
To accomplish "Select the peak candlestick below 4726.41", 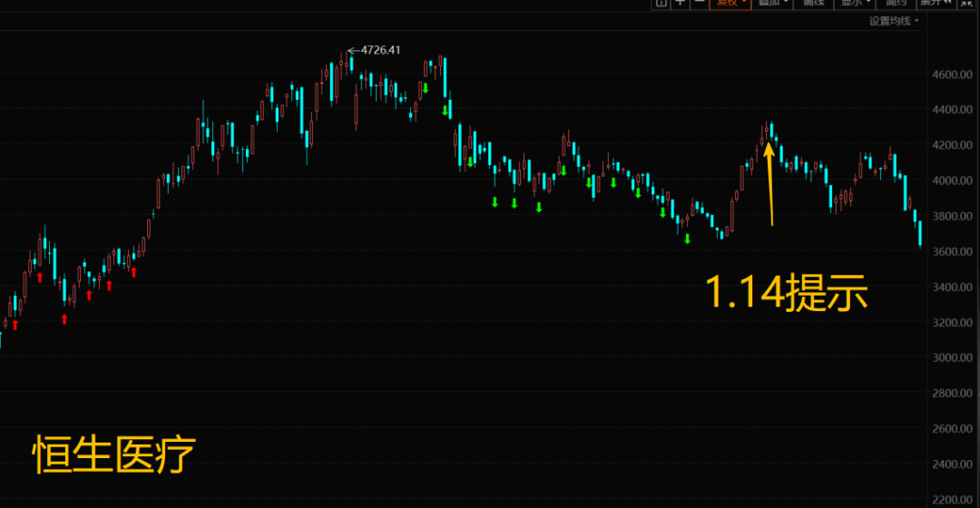I will pos(347,64).
